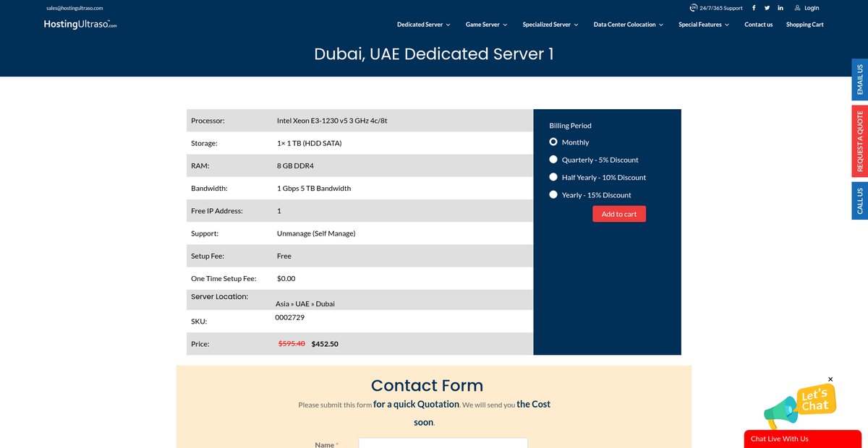This screenshot has width=868, height=448.
Task: Click processor value Intel Xeon E3-1230 v5
Action: pos(332,121)
